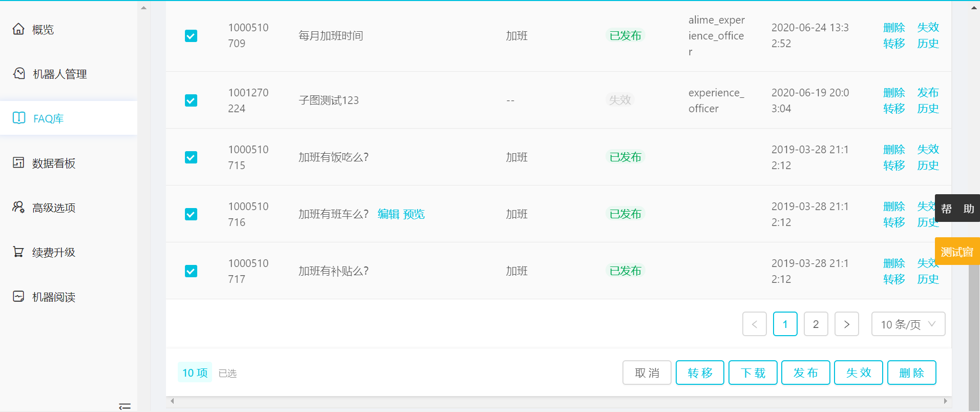
Task: Click 转移 in row 加班有补贴么?
Action: pos(894,279)
